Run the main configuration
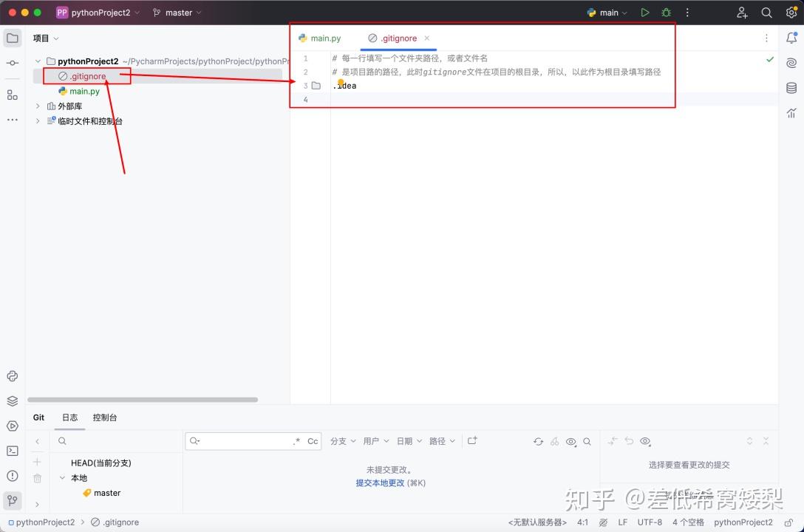804x532 pixels. pyautogui.click(x=645, y=13)
